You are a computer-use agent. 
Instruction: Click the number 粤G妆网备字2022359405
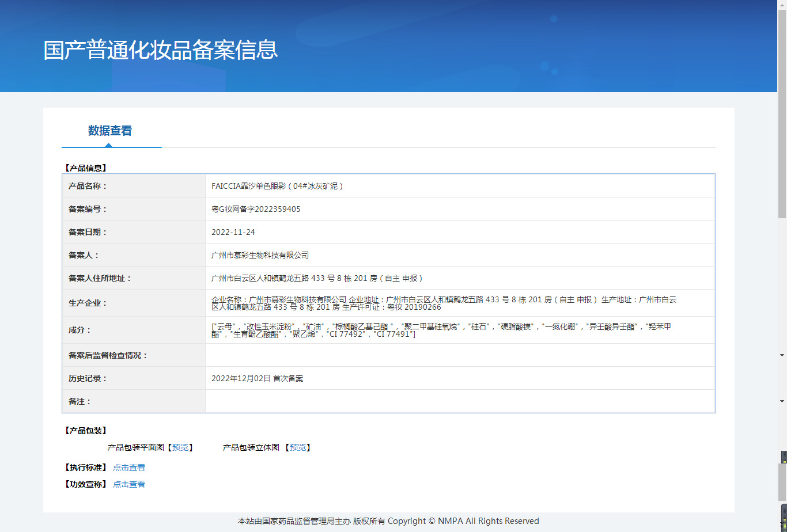click(x=256, y=209)
